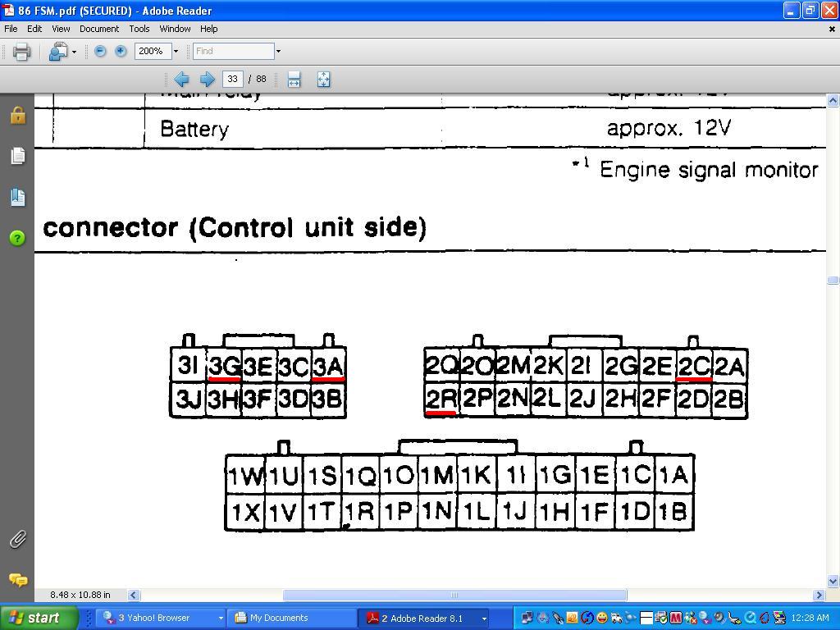Open the Pages thumbnail panel
The width and height of the screenshot is (840, 630).
coord(17,156)
